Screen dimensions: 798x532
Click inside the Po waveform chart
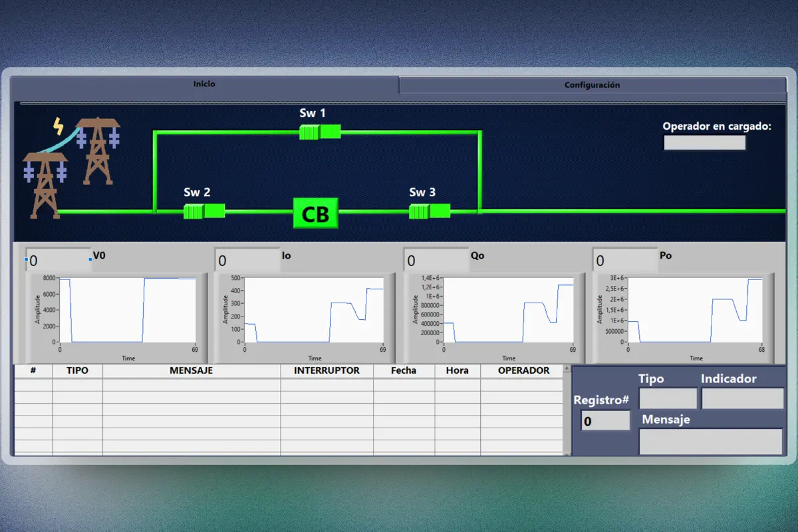click(x=695, y=309)
